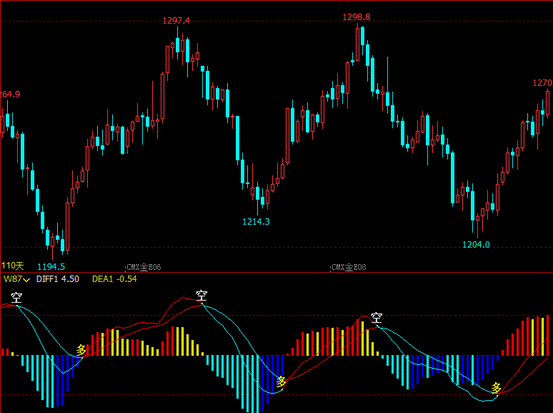Select the 1298.8 peak price label
553x413 pixels.
point(356,17)
